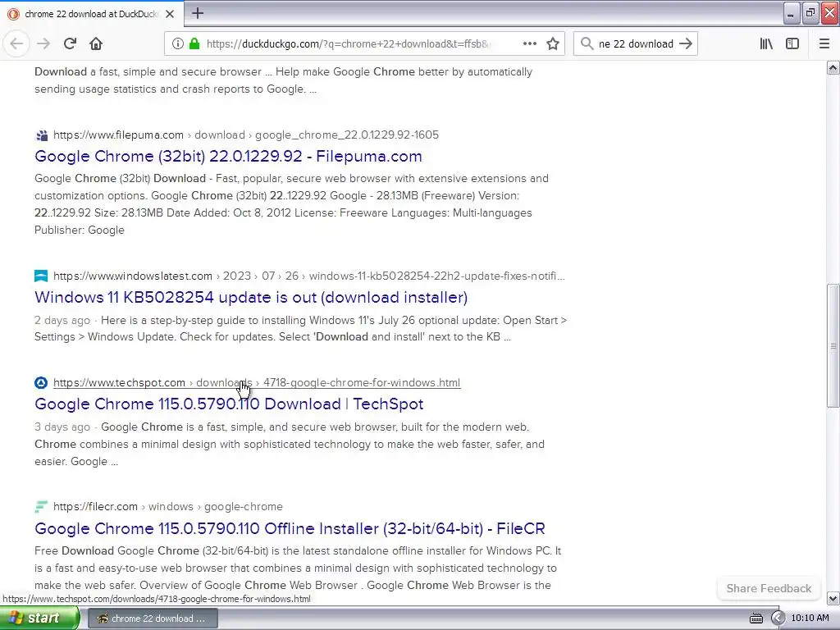Click the '3 days ago' snippet text
Screen dimensions: 840x630
62,427
